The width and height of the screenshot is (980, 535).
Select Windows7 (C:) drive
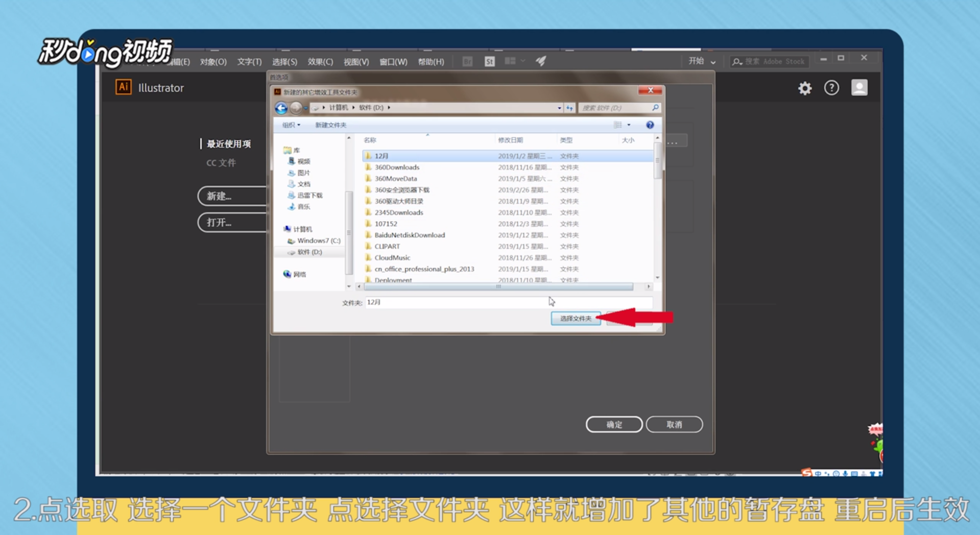[x=314, y=240]
